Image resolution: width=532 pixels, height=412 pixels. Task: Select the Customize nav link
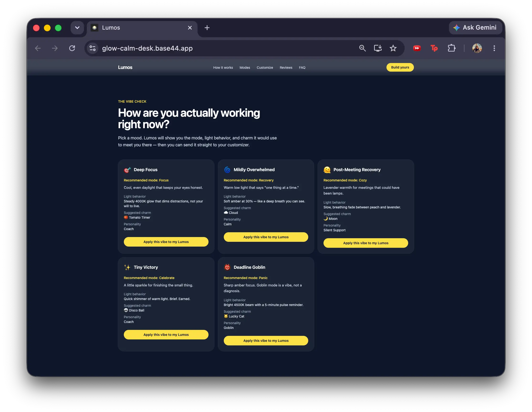click(x=265, y=68)
